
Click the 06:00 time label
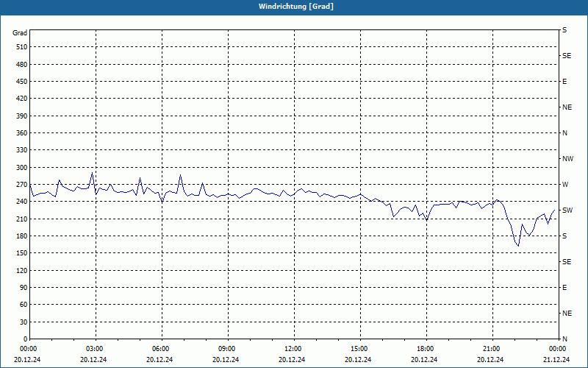click(162, 349)
